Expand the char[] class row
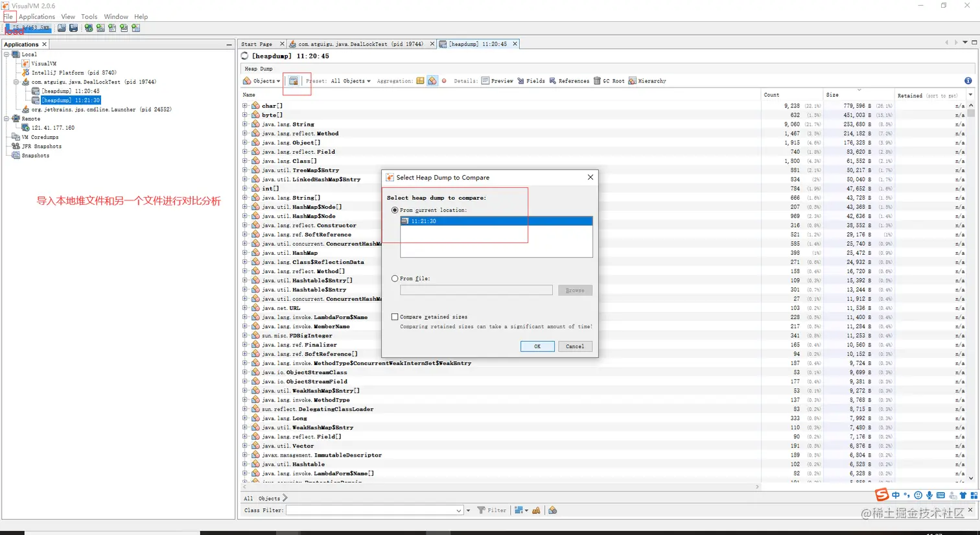The image size is (980, 535). tap(245, 106)
